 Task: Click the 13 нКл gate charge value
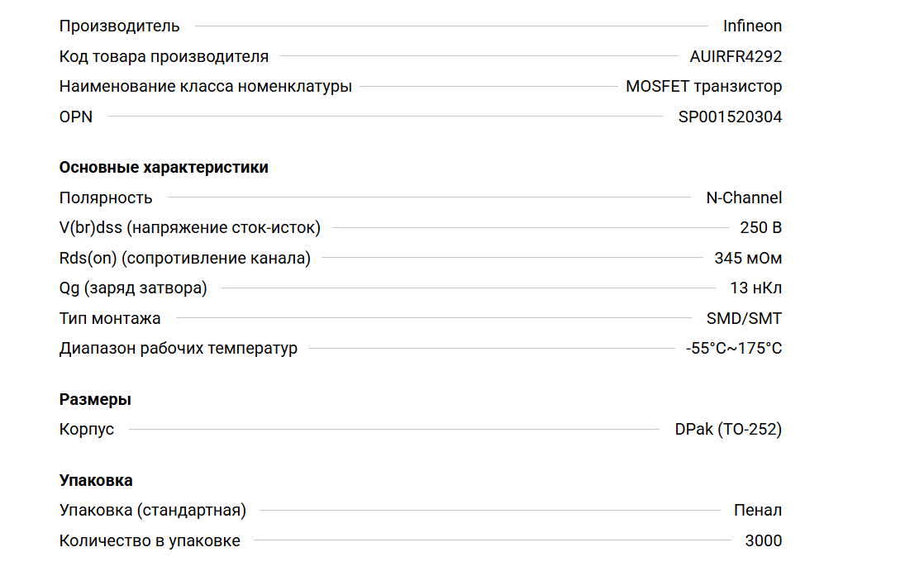755,288
